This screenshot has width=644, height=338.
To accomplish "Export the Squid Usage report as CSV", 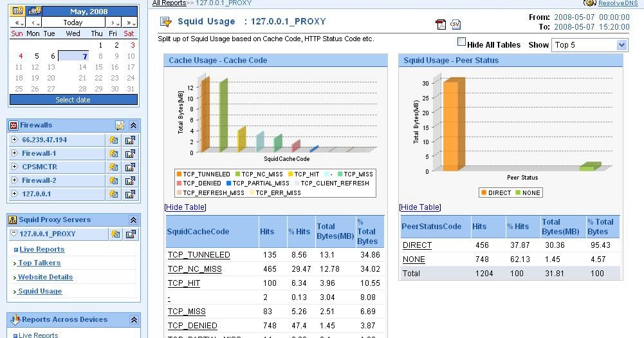I will [455, 24].
